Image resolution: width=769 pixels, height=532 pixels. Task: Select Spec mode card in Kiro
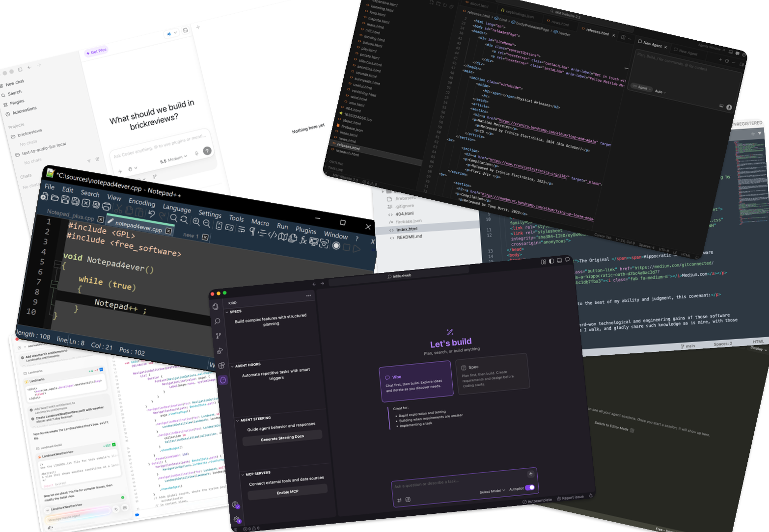tap(493, 373)
